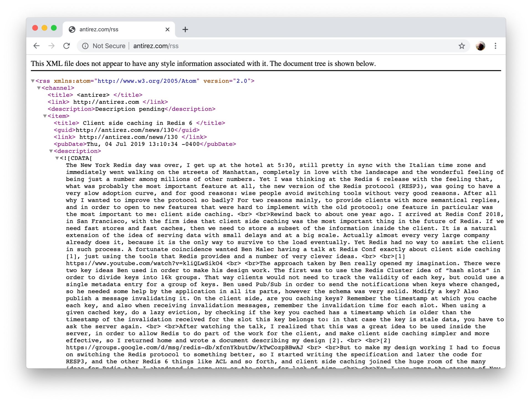The width and height of the screenshot is (532, 403).
Task: Click the channel link http://antirez.com
Action: (x=106, y=102)
